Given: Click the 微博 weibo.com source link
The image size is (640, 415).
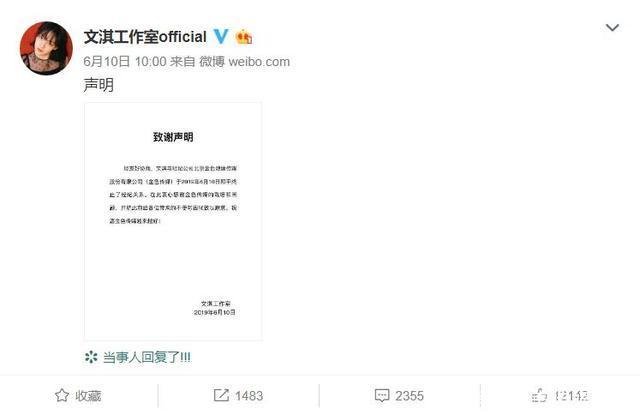Looking at the screenshot, I should pos(244,62).
